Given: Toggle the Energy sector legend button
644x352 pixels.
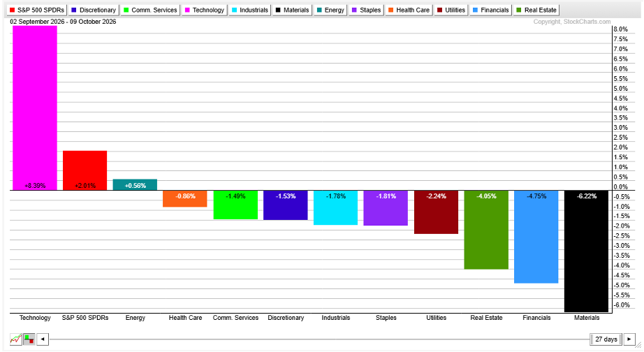Looking at the screenshot, I should 330,10.
